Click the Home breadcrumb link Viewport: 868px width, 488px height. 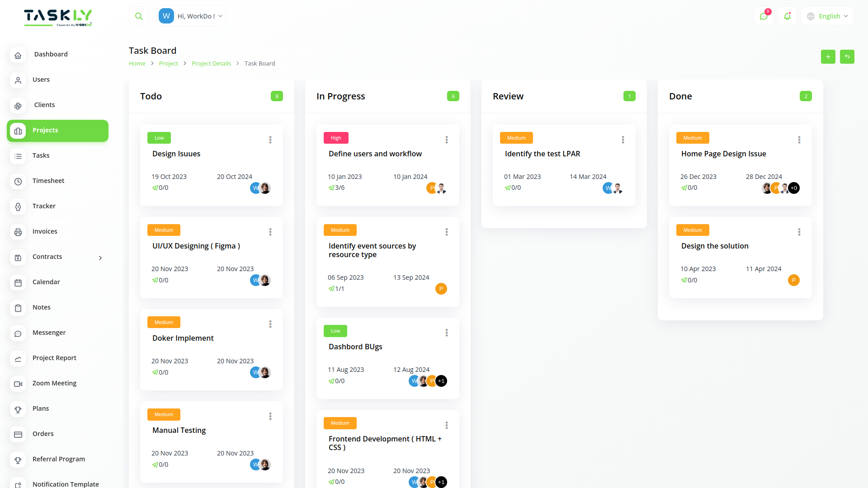[x=137, y=63]
